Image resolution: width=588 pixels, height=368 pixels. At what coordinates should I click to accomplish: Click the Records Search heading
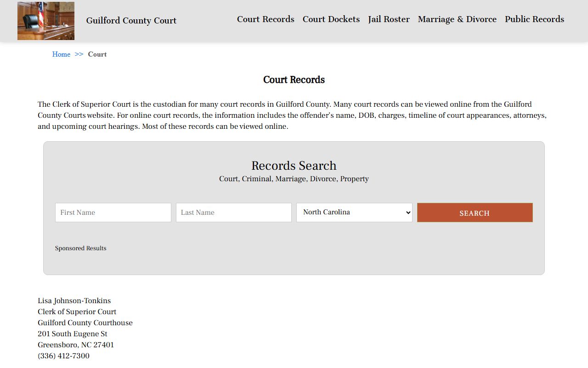pos(294,166)
